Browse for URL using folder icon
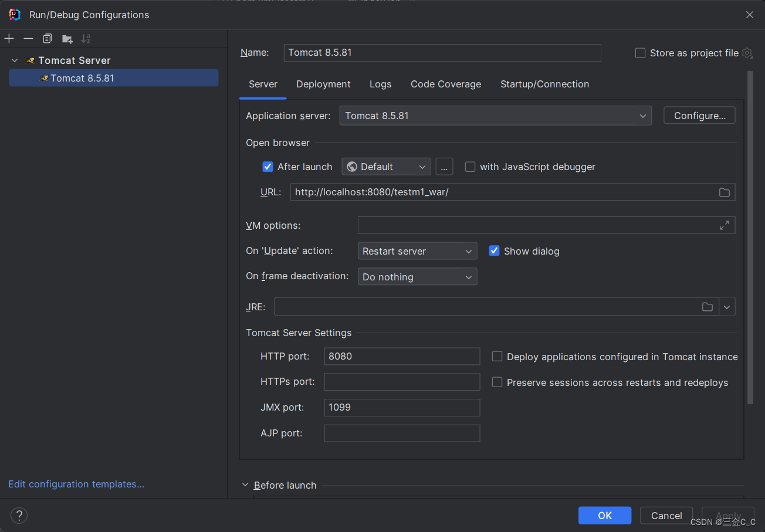765x532 pixels. click(x=725, y=192)
